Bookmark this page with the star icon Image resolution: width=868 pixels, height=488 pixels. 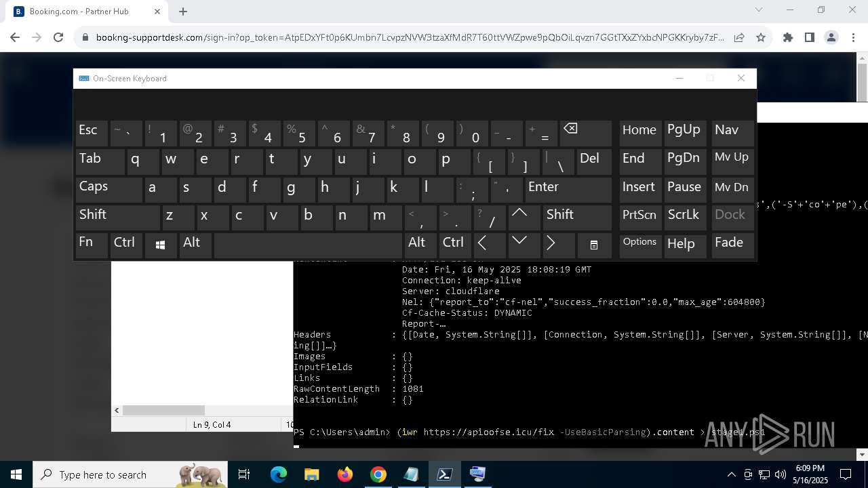tap(761, 38)
